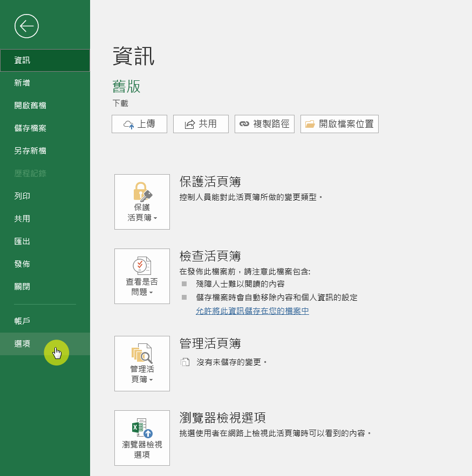472x476 pixels.
Task: Click the 沒有未儲存的變更 text
Action: pos(231,362)
